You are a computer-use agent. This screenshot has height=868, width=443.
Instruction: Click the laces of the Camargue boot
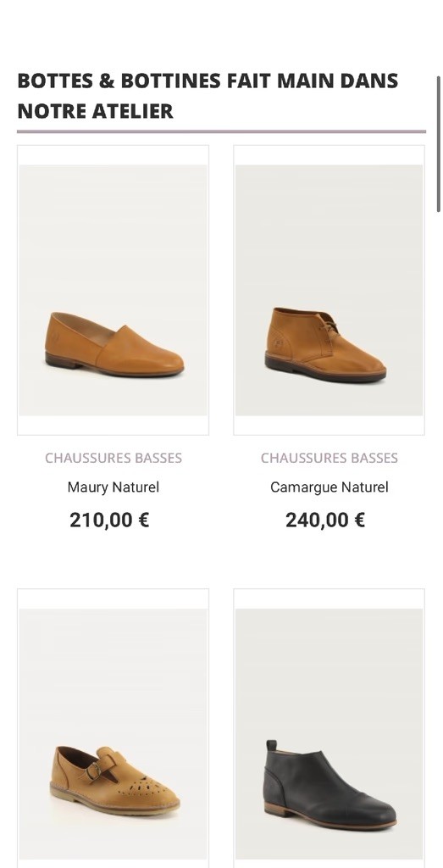(x=330, y=329)
